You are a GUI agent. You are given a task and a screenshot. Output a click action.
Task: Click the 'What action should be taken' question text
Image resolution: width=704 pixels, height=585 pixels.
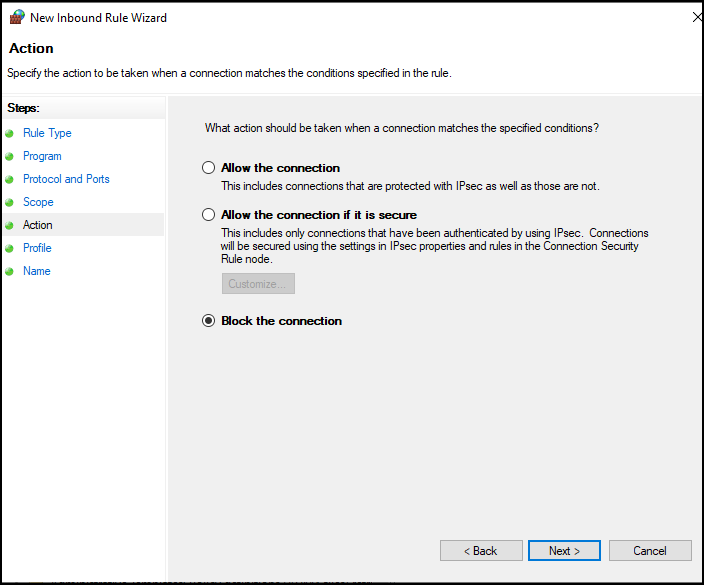coord(402,128)
